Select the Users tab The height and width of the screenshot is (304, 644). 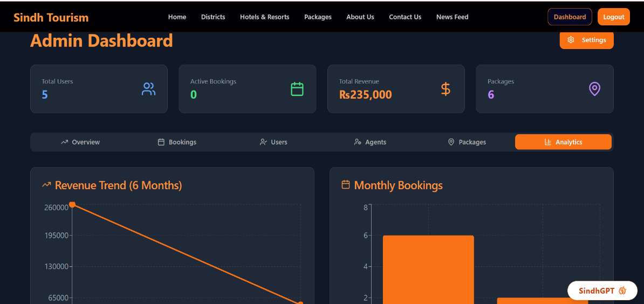click(273, 142)
